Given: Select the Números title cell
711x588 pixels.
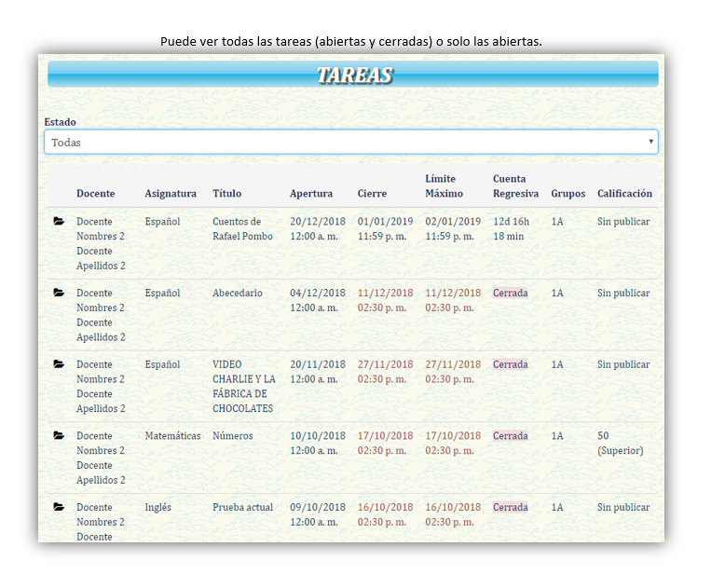Looking at the screenshot, I should tap(233, 436).
